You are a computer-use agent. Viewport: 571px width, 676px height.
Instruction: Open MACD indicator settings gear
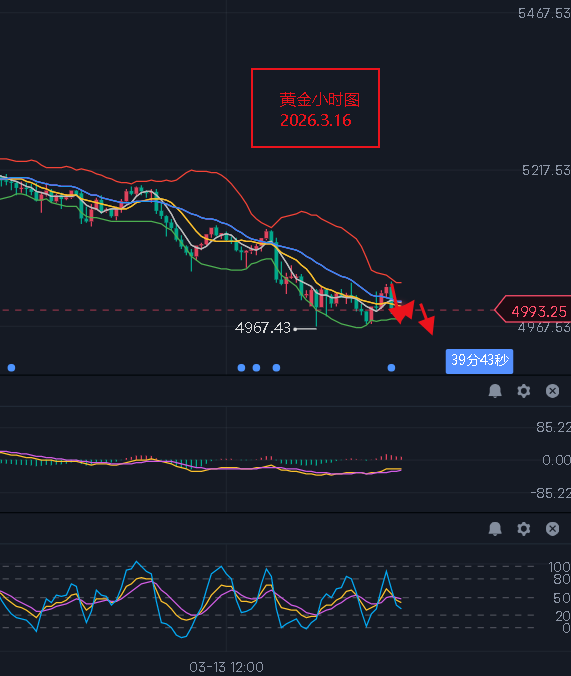tap(524, 391)
